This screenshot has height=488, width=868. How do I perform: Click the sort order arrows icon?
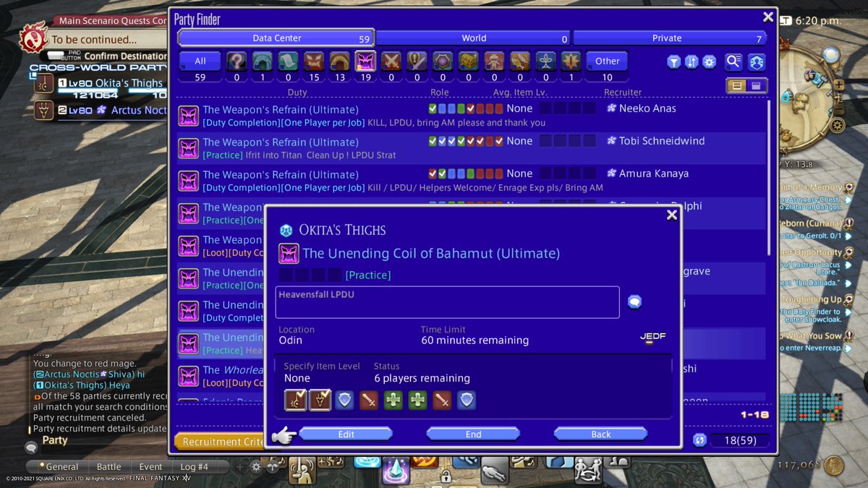pyautogui.click(x=692, y=62)
